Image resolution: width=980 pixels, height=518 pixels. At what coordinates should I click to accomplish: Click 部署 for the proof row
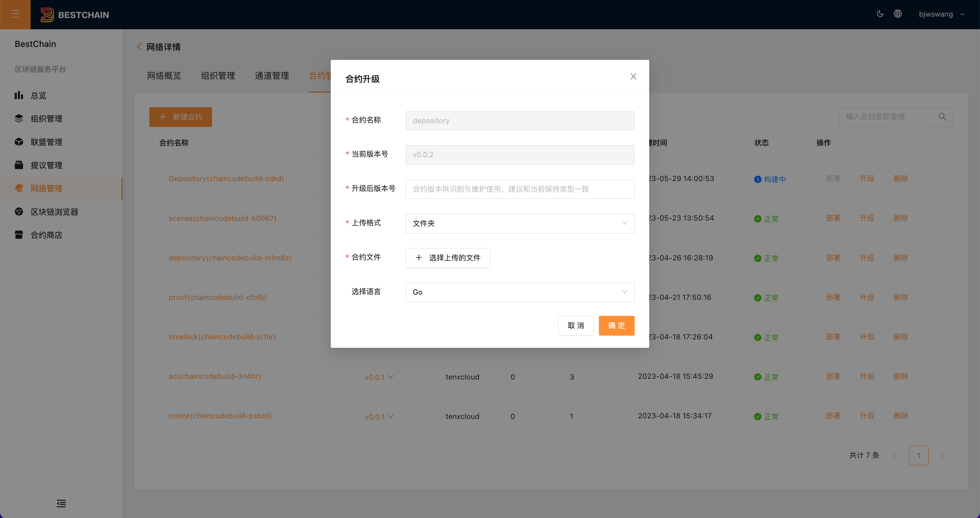tap(833, 297)
